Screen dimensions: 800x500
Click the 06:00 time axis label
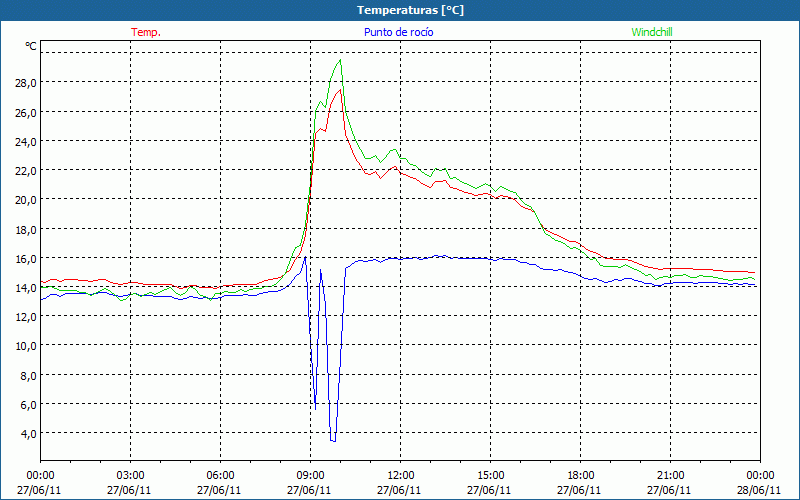pyautogui.click(x=220, y=476)
